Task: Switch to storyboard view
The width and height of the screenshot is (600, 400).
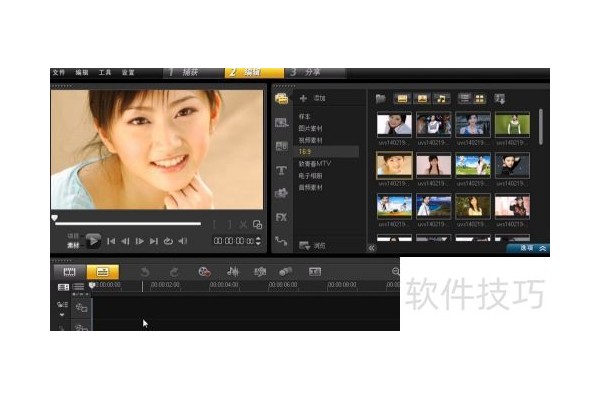Action: 69,272
